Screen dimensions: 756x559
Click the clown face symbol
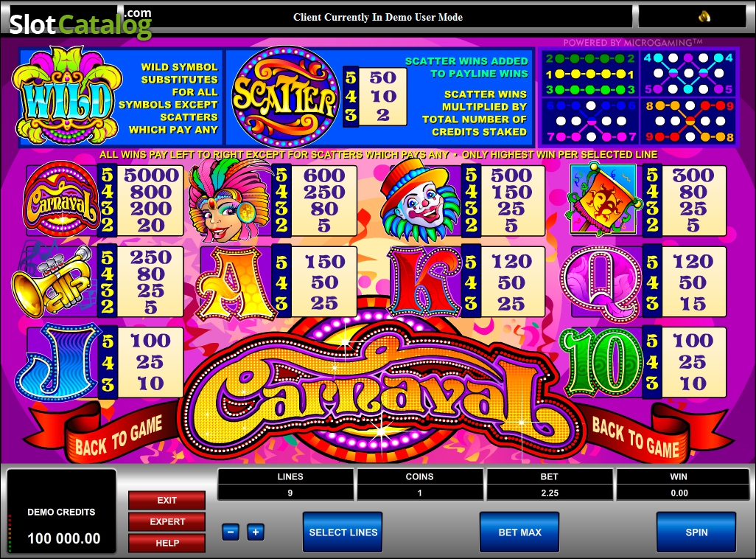coord(420,198)
